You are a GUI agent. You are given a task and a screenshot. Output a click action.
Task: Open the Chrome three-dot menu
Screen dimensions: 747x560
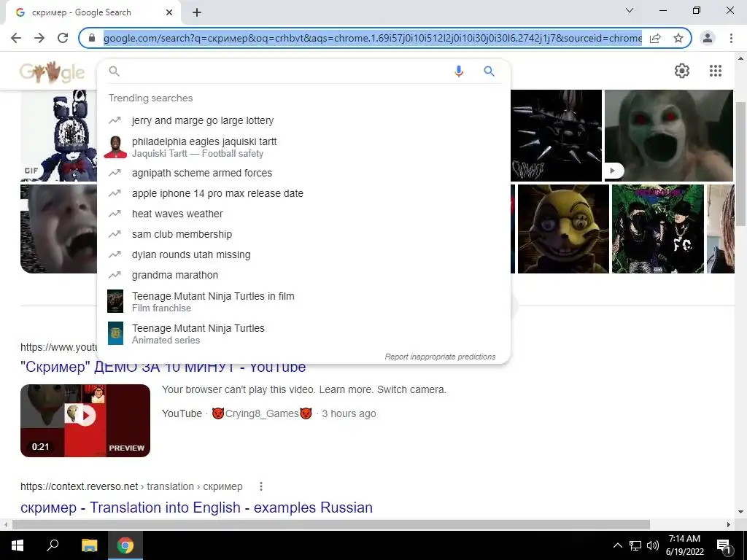click(731, 38)
